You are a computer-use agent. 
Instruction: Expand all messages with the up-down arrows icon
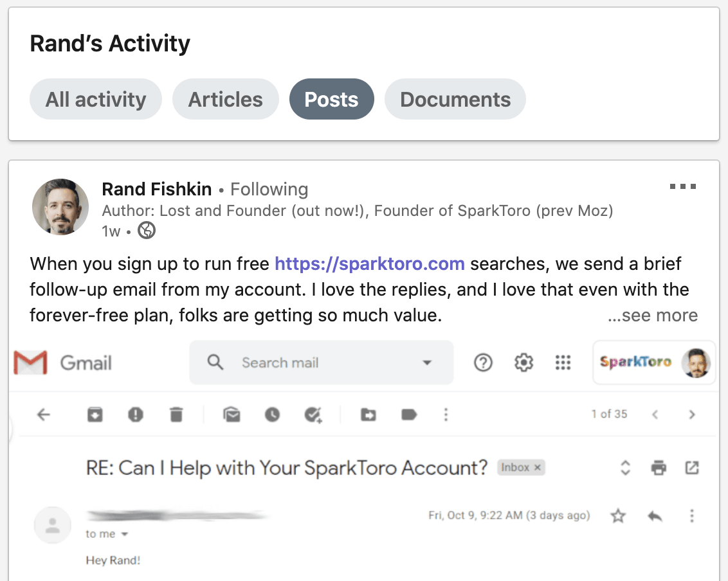625,467
